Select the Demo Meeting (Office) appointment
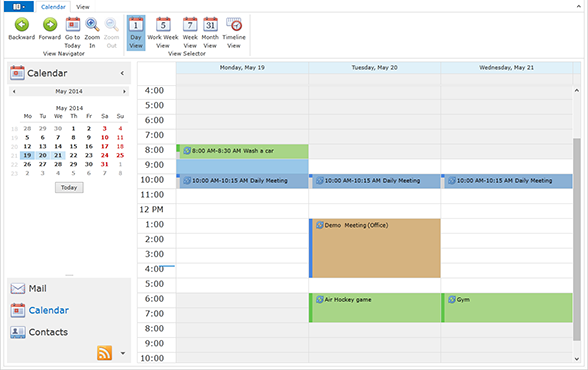Screen dimensions: 588x370 375,249
